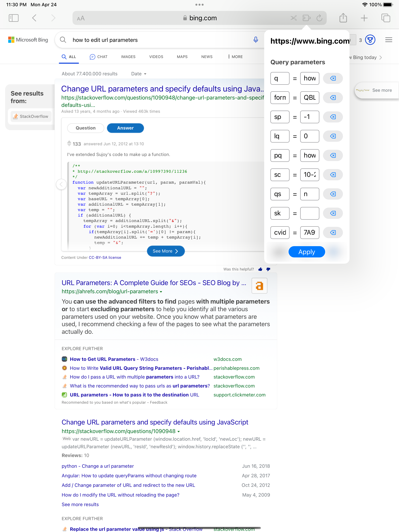Edit the q parameter value field
The image size is (399, 532).
310,78
